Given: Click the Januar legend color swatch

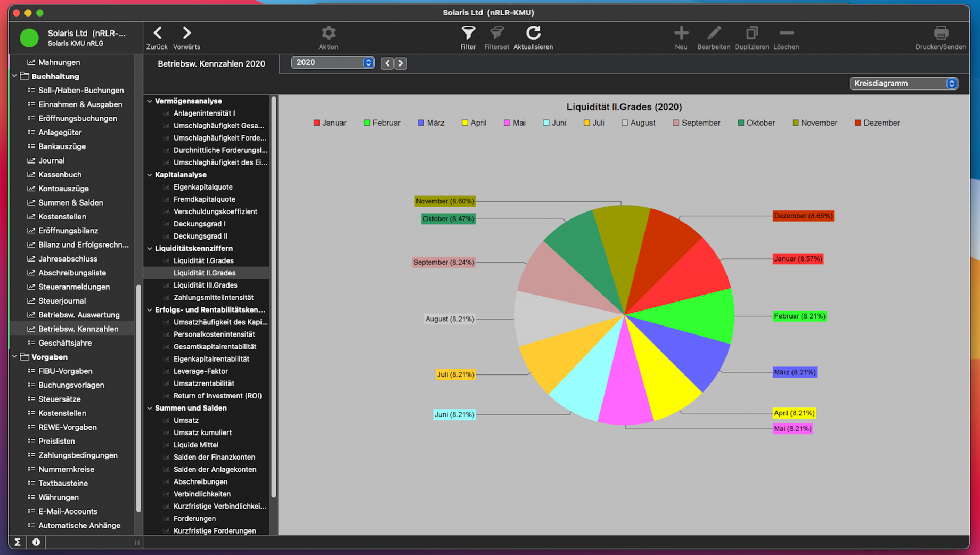Looking at the screenshot, I should click(x=316, y=123).
